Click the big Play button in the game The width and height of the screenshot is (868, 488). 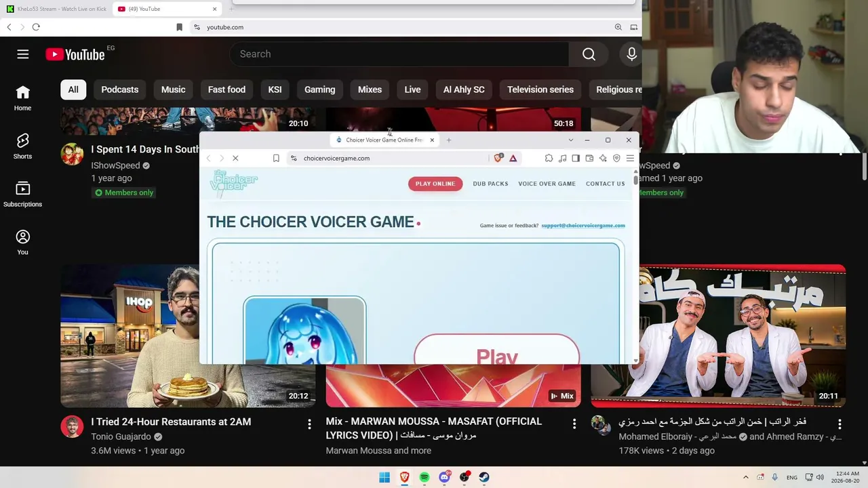(497, 350)
